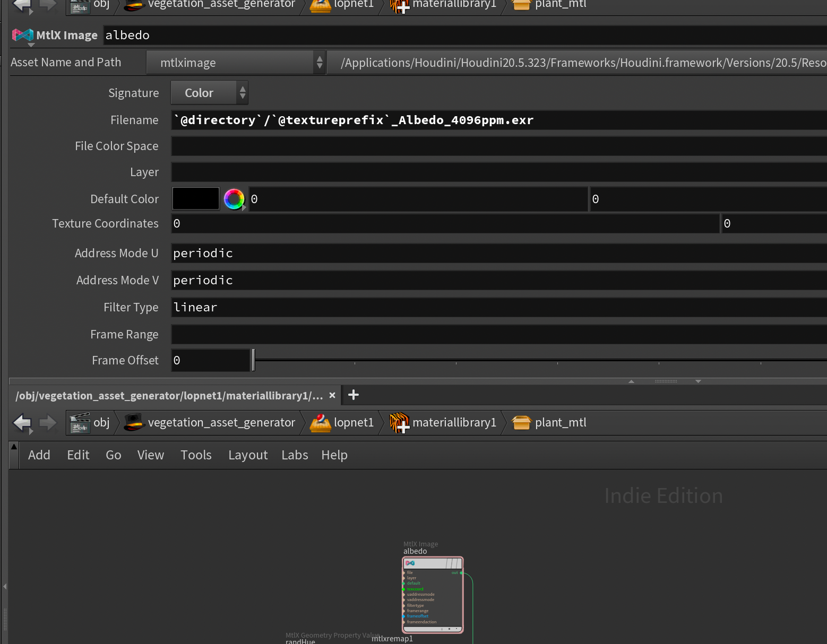Screen dimensions: 827x644
Task: Open the Help menu
Action: coord(334,455)
